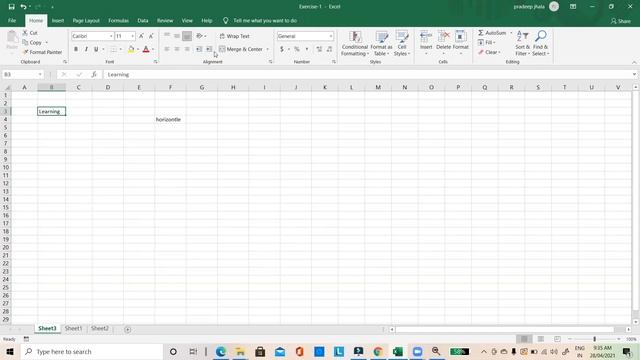Click the Orientation text rotation icon
Image resolution: width=640 pixels, height=360 pixels.
coord(200,36)
